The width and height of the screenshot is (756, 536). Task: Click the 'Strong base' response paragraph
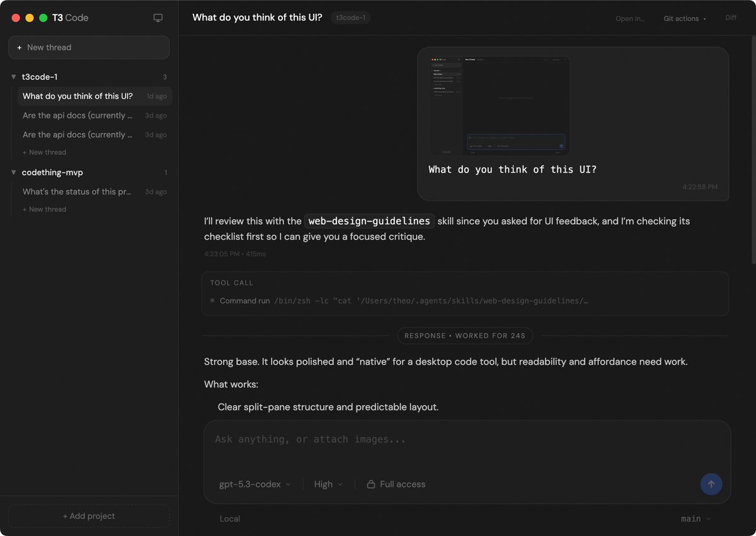click(x=446, y=362)
